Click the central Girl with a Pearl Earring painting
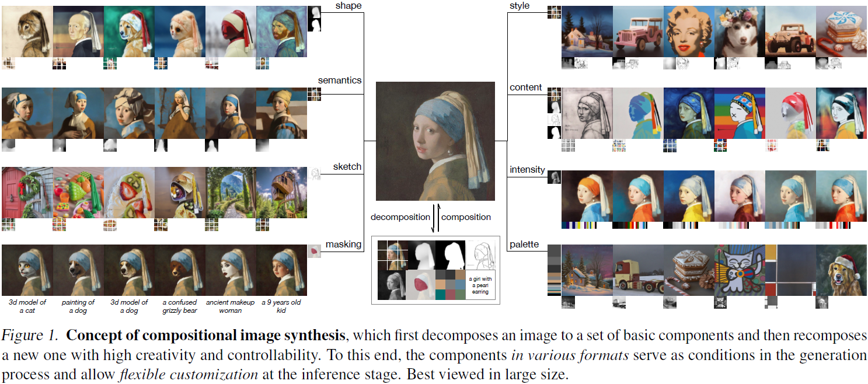The image size is (868, 384). [x=435, y=141]
